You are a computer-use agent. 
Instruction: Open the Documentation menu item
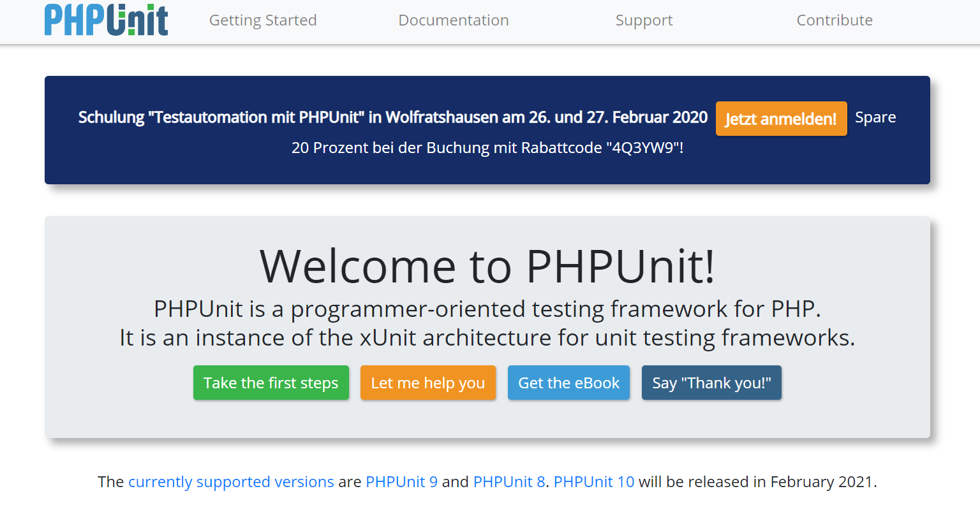click(454, 20)
